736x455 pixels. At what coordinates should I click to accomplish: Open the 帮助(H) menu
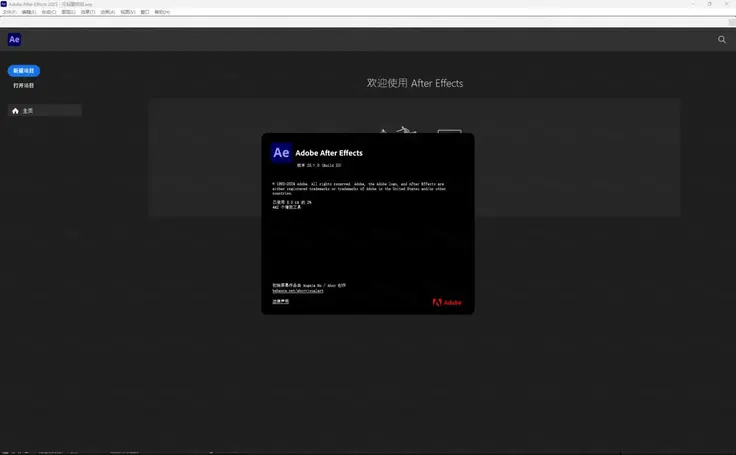click(162, 12)
